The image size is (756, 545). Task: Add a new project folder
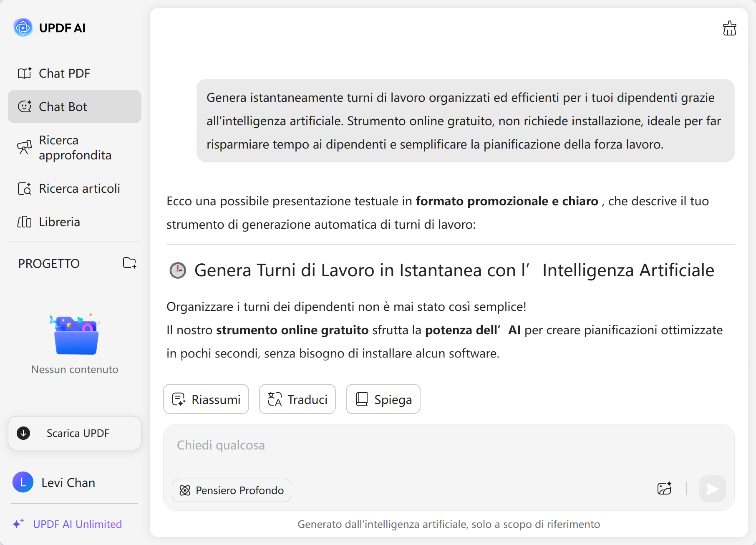129,263
